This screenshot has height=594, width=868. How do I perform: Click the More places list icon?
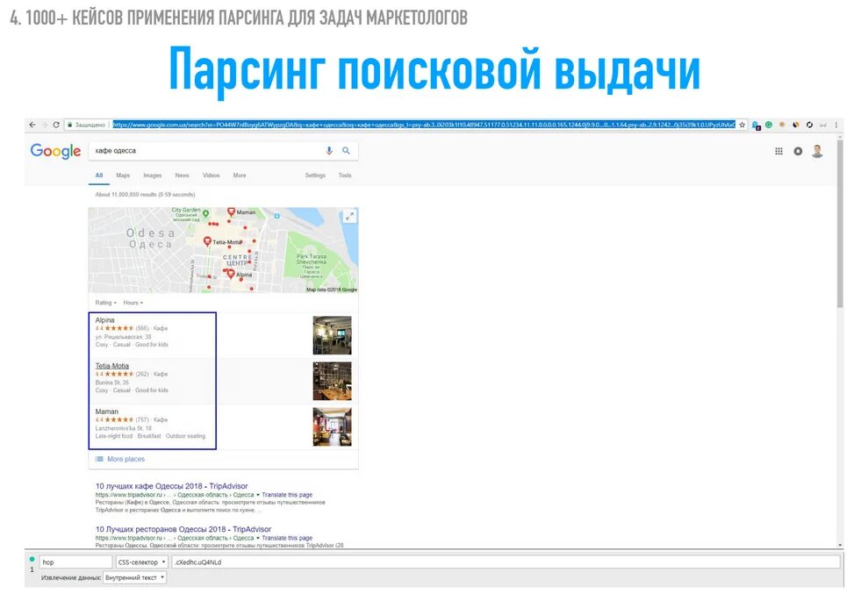click(99, 459)
